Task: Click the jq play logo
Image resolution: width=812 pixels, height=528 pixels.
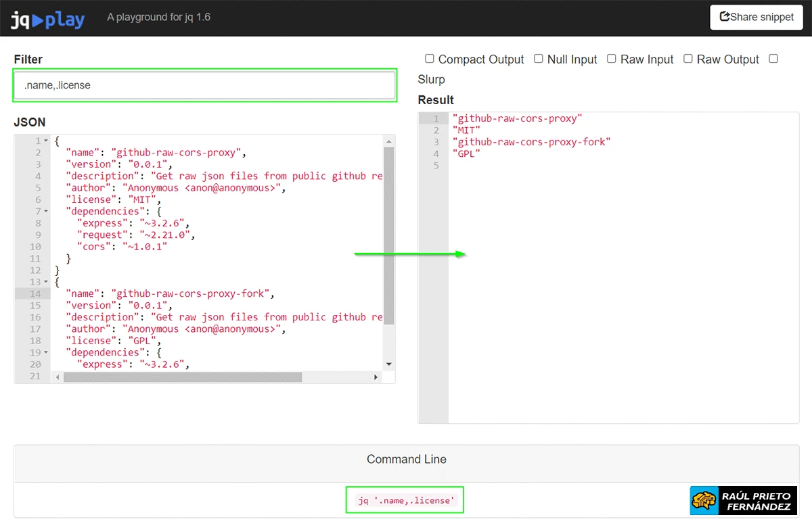Action: 47,18
